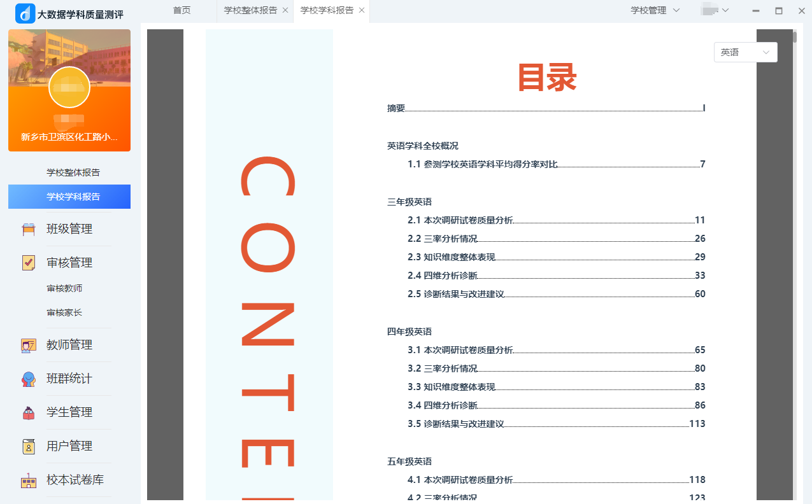Open the 英语 subject dropdown

pyautogui.click(x=745, y=52)
